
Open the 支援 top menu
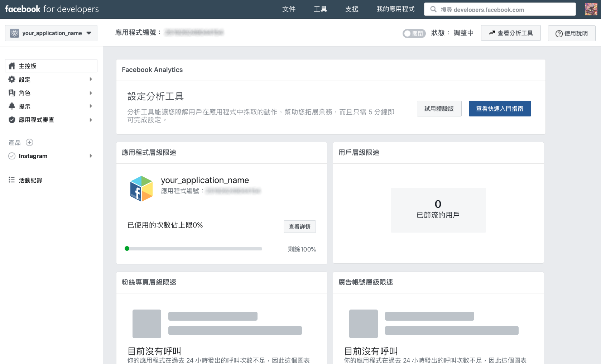(352, 9)
